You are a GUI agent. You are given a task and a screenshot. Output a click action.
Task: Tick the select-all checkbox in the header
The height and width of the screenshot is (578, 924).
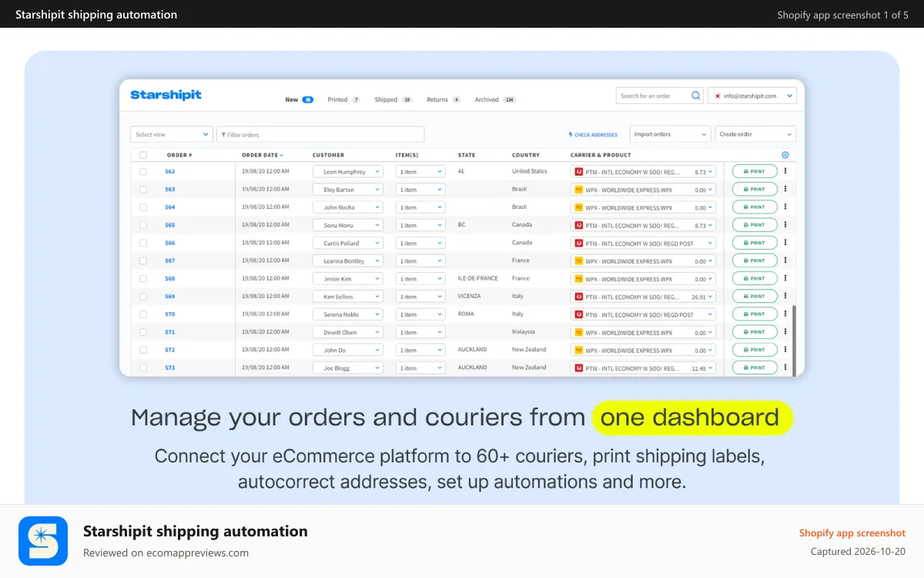(x=143, y=155)
